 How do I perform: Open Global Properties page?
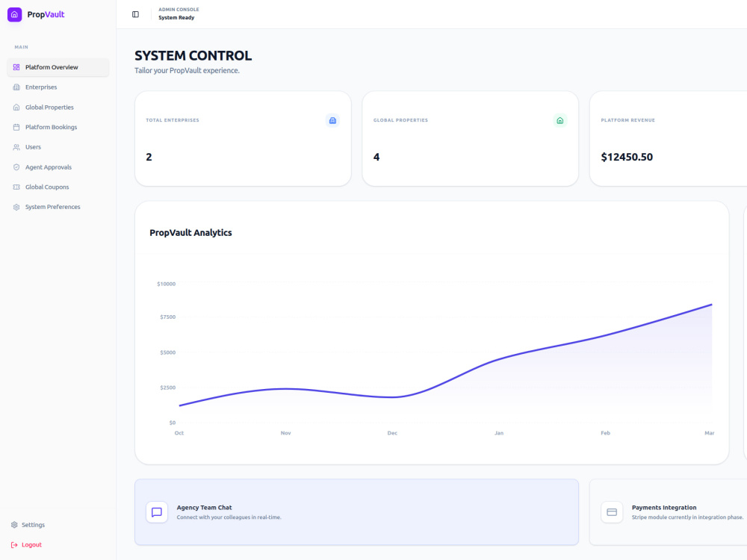pyautogui.click(x=58, y=107)
